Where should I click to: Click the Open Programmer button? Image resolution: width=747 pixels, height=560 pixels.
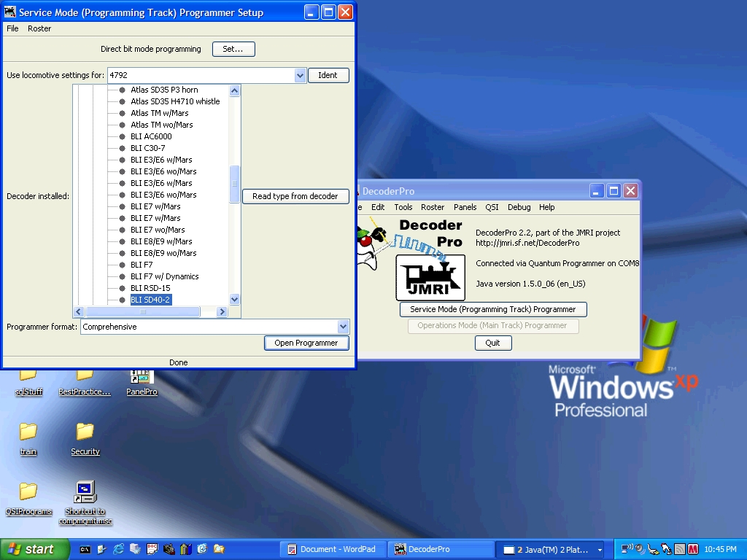306,343
